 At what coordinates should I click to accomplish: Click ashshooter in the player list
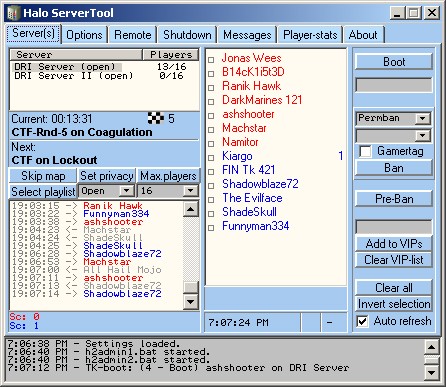248,114
